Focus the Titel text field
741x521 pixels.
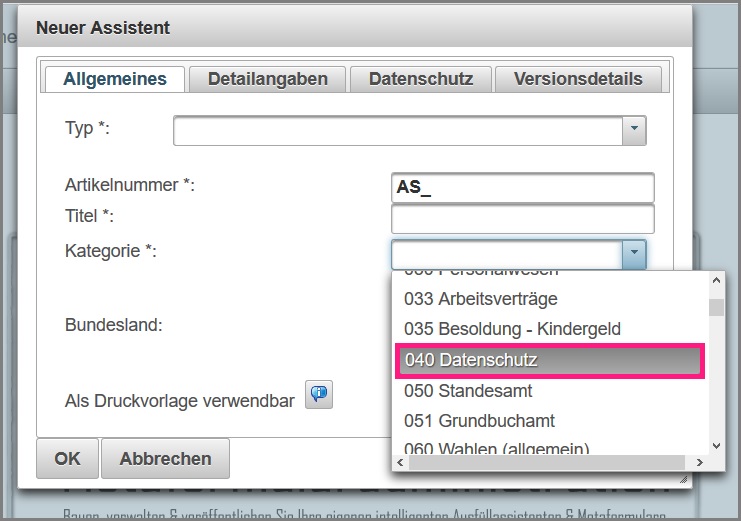pos(522,219)
